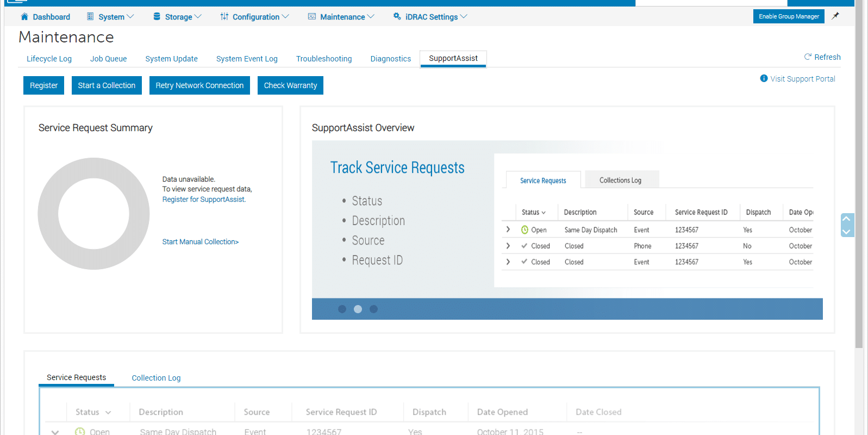Click Retry Network Connection button
This screenshot has height=435, width=868.
pos(199,85)
